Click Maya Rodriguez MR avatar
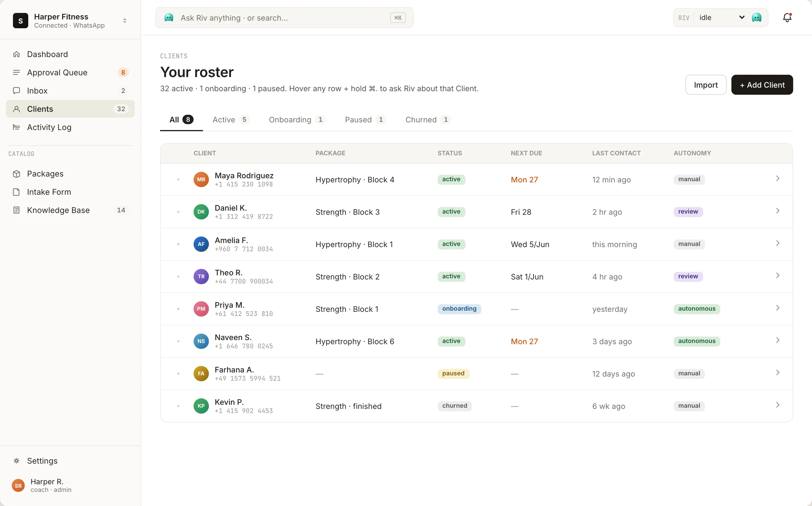This screenshot has height=506, width=812. click(x=201, y=179)
